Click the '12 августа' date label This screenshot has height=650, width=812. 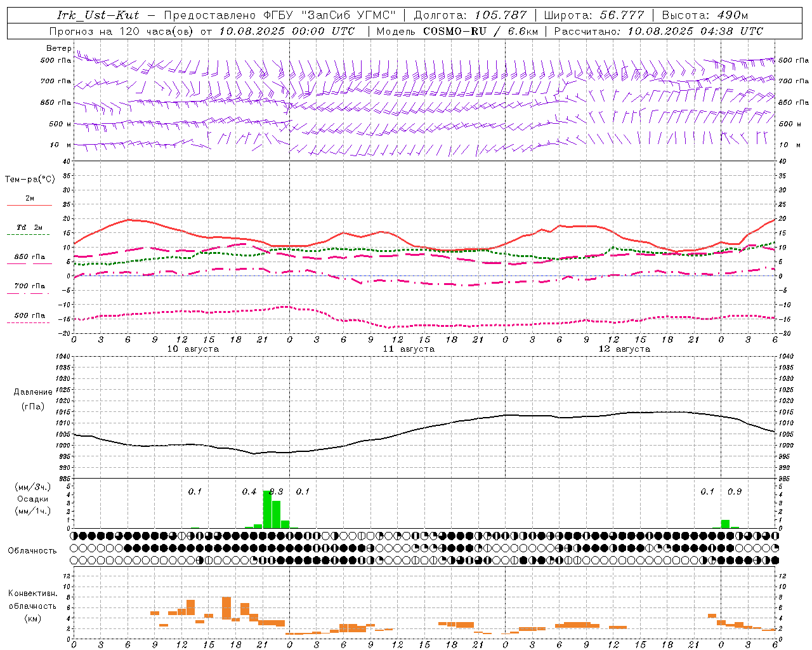pyautogui.click(x=624, y=349)
